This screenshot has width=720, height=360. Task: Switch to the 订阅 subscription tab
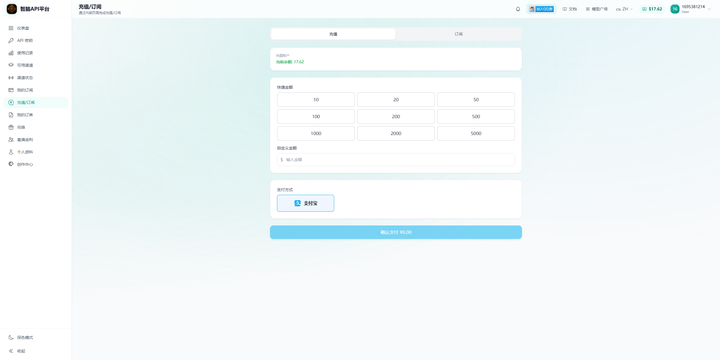coord(458,34)
